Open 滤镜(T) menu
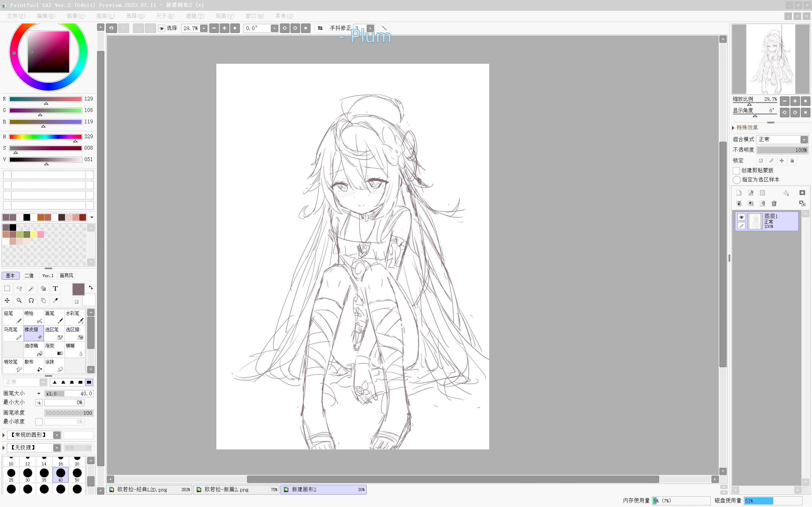The image size is (812, 507). [195, 16]
